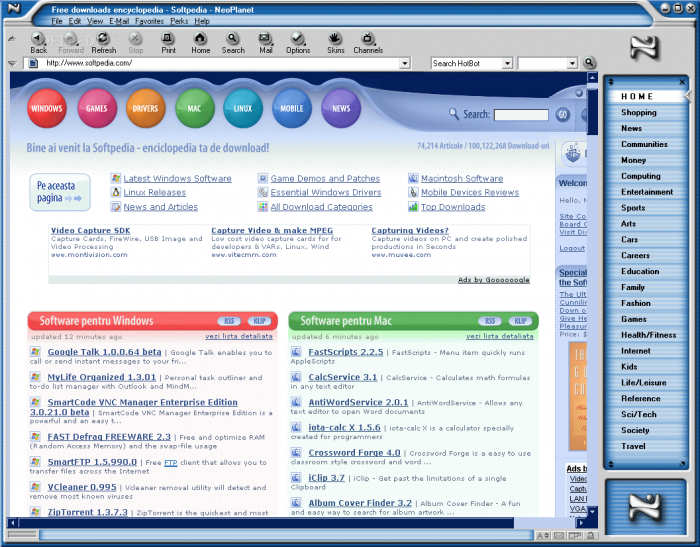This screenshot has width=700, height=547.
Task: Open the Favorites menu
Action: [x=149, y=20]
